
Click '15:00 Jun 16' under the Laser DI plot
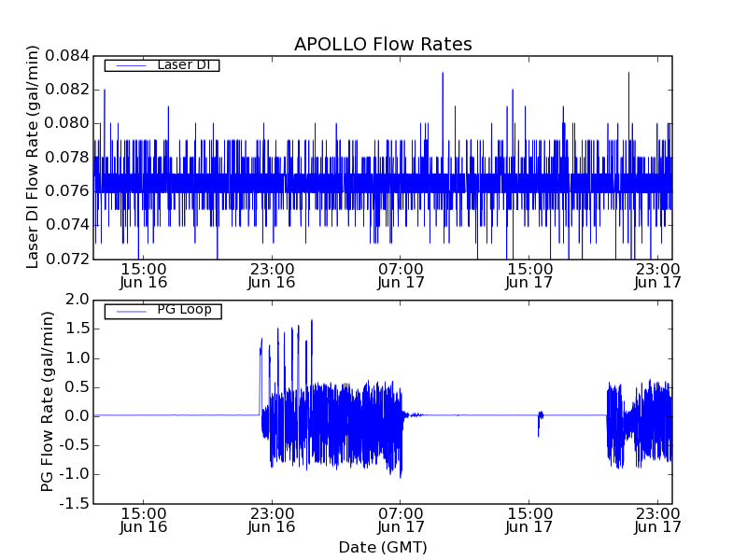pyautogui.click(x=144, y=275)
